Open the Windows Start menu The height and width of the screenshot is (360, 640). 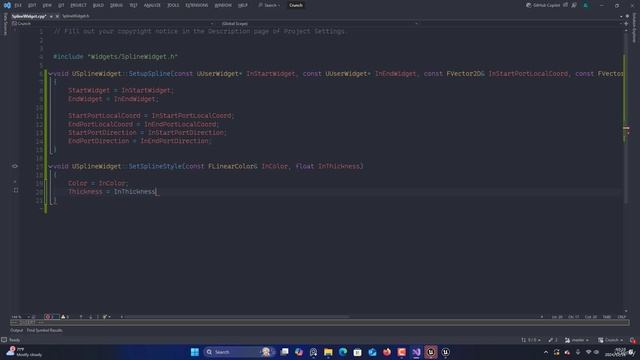(195, 352)
